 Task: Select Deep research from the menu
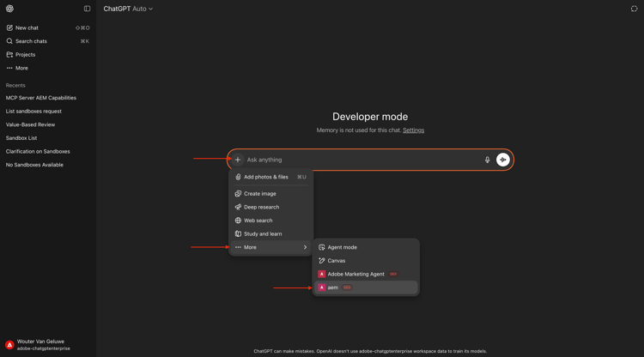pos(270,207)
